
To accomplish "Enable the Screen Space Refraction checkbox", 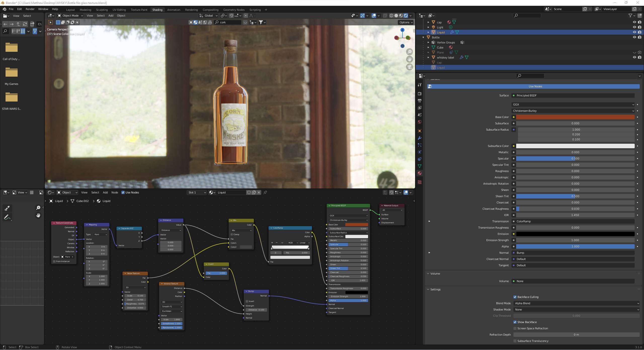I will coord(515,328).
